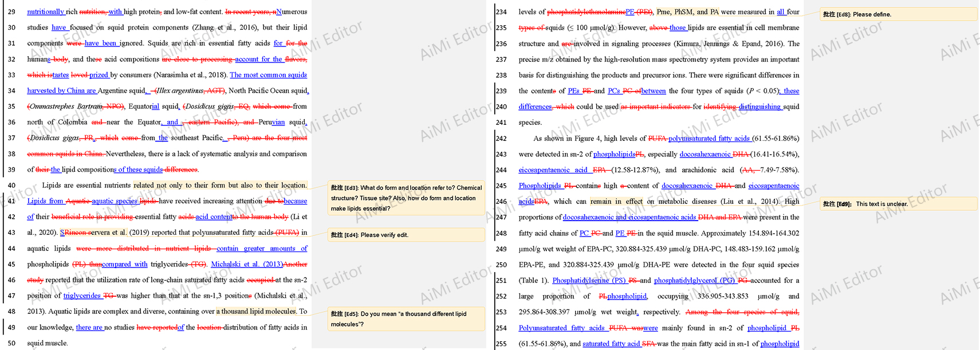Click inserted phrase 'account for the' on line 32
The height and width of the screenshot is (350, 980).
tap(259, 59)
